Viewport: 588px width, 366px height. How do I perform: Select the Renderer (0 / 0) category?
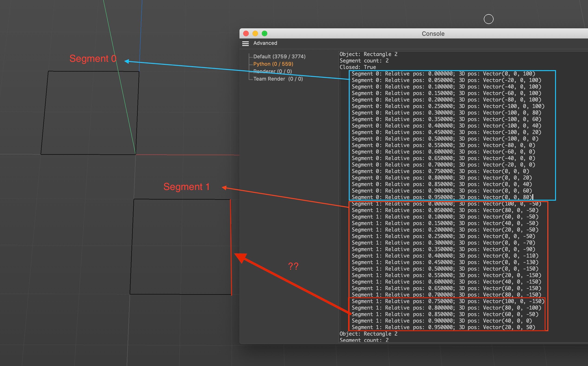click(272, 71)
